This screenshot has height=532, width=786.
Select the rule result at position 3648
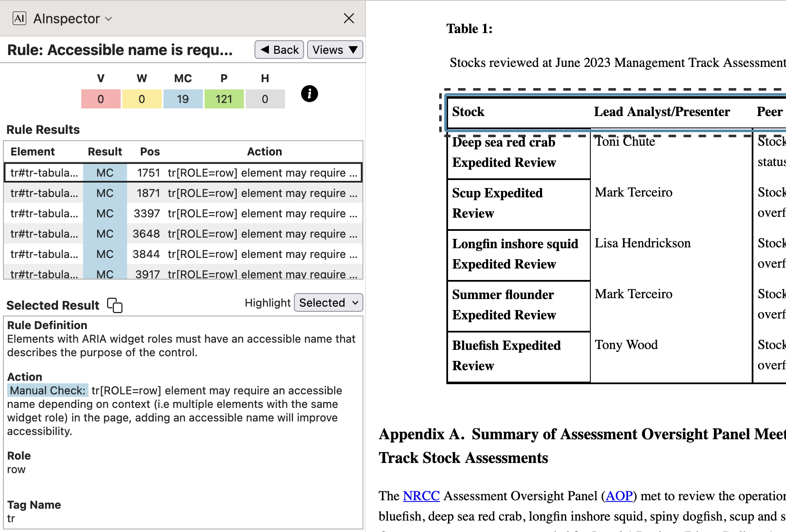click(183, 234)
